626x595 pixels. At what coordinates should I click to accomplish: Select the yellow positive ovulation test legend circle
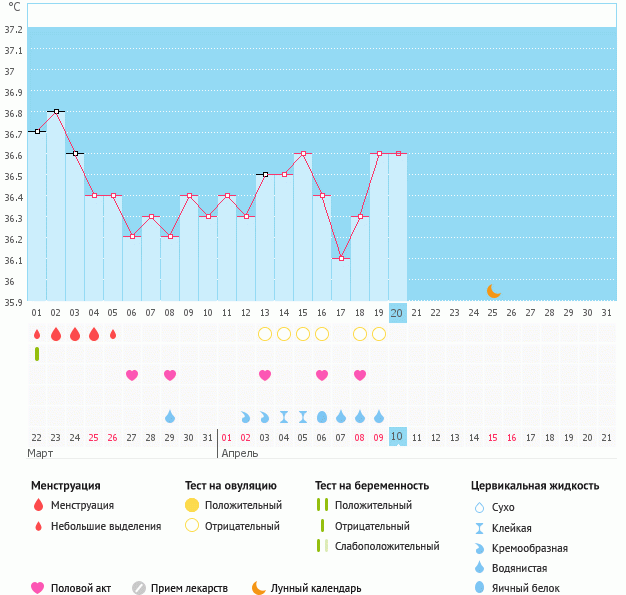(192, 505)
